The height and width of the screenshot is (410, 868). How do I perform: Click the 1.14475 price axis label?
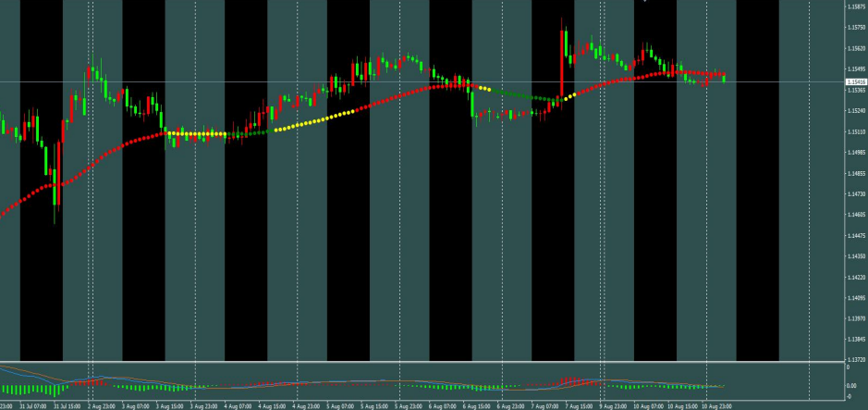[x=857, y=236]
